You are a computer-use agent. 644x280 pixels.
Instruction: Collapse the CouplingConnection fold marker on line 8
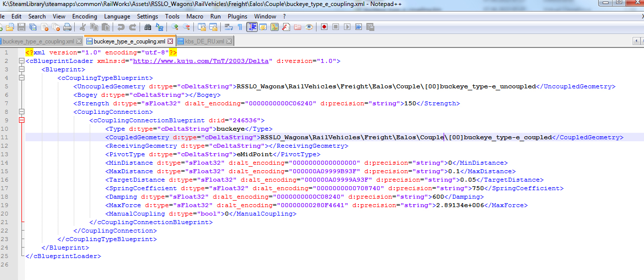(21, 112)
